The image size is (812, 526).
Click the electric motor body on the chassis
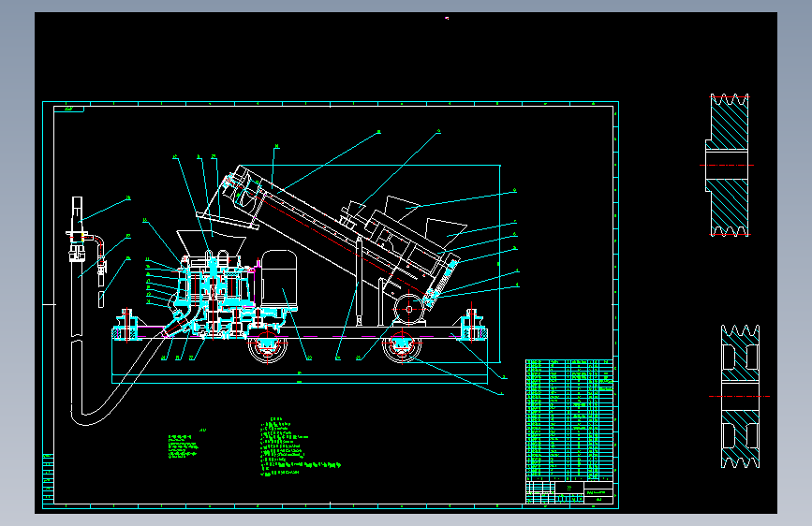280,280
